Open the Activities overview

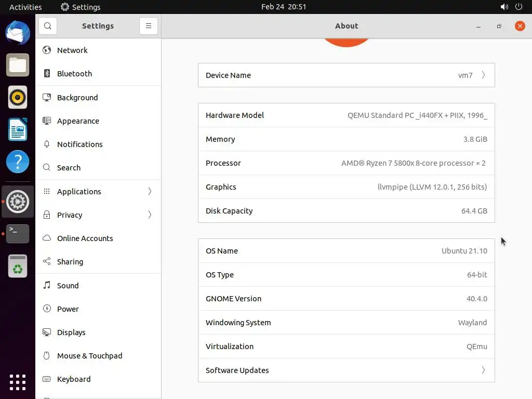click(x=25, y=7)
